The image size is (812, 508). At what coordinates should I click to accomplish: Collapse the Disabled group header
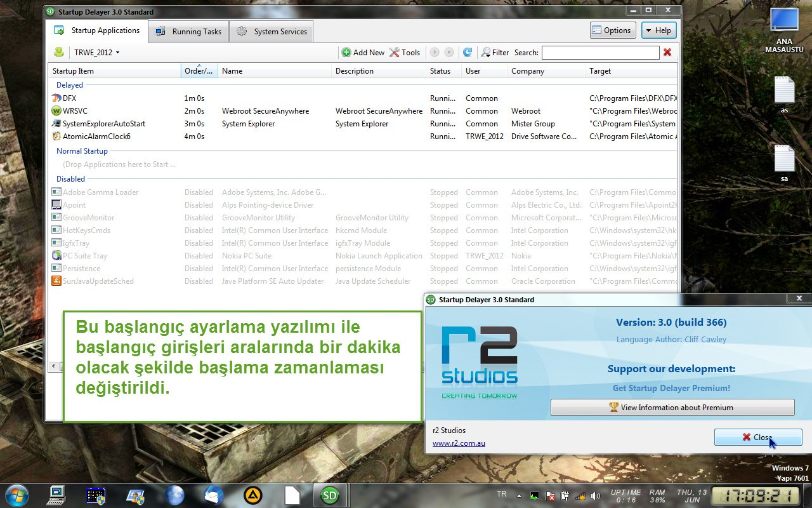70,179
